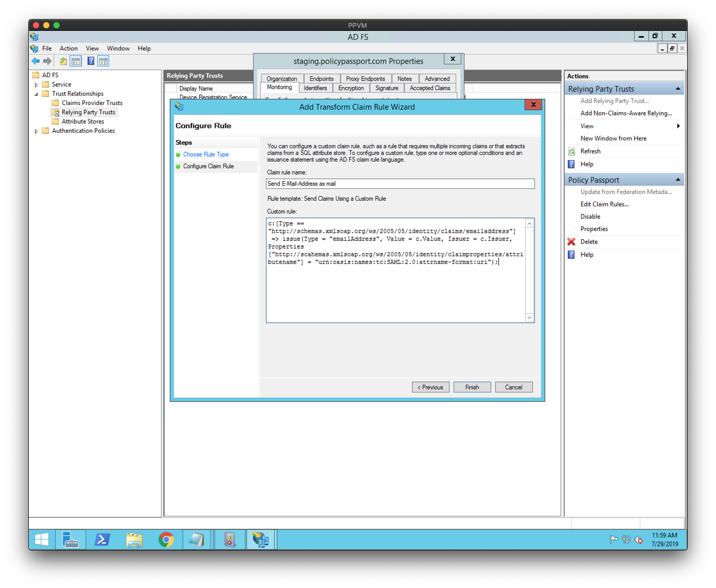
Task: Click the Cancel button in the wizard
Action: [514, 387]
